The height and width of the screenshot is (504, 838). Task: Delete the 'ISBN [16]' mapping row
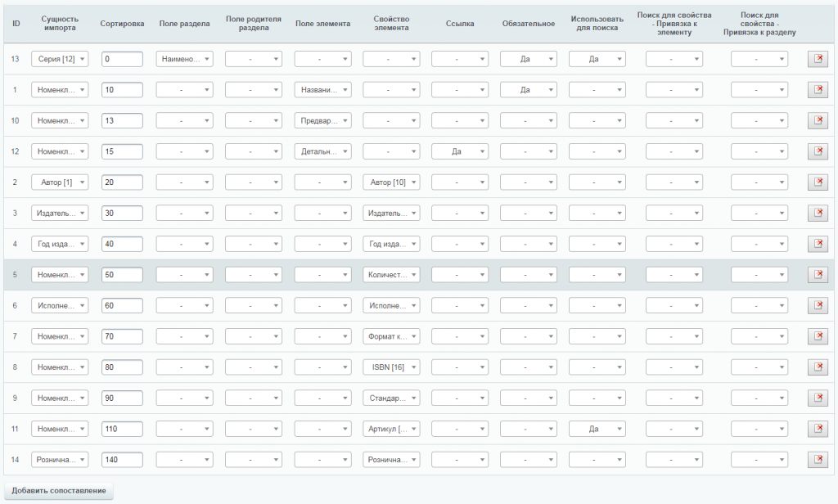pos(818,367)
